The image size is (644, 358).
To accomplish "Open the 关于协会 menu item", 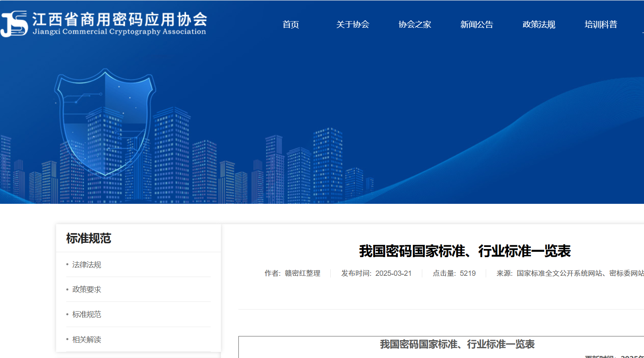I will pyautogui.click(x=353, y=24).
